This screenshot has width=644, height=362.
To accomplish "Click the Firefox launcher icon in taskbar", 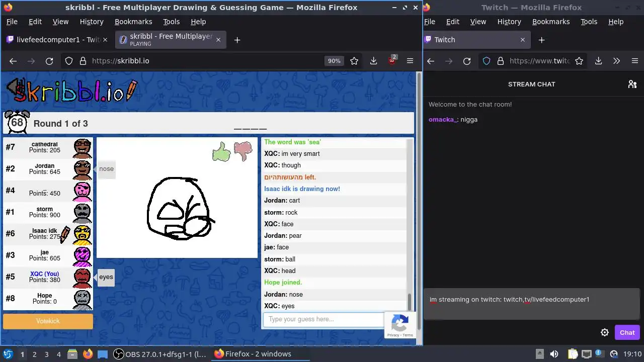I will click(x=88, y=354).
